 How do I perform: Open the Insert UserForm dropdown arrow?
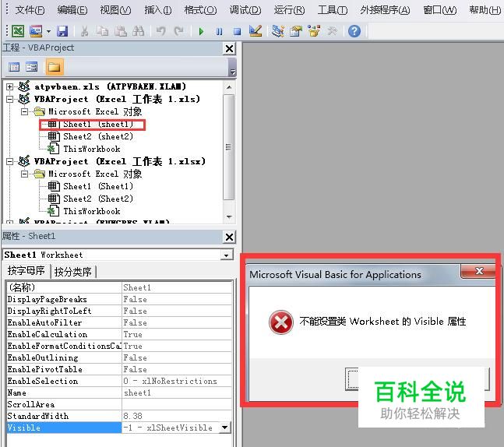[x=48, y=31]
